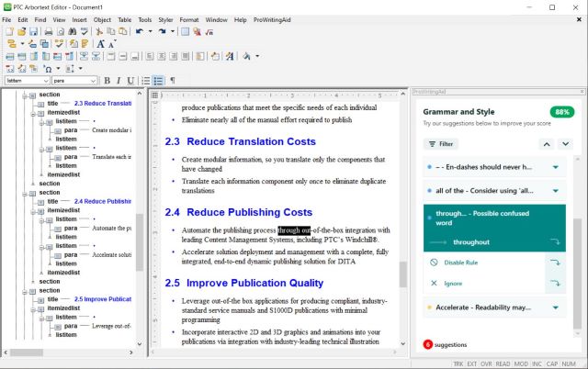
Task: Click the highlighted 'through out' text
Action: coord(294,230)
